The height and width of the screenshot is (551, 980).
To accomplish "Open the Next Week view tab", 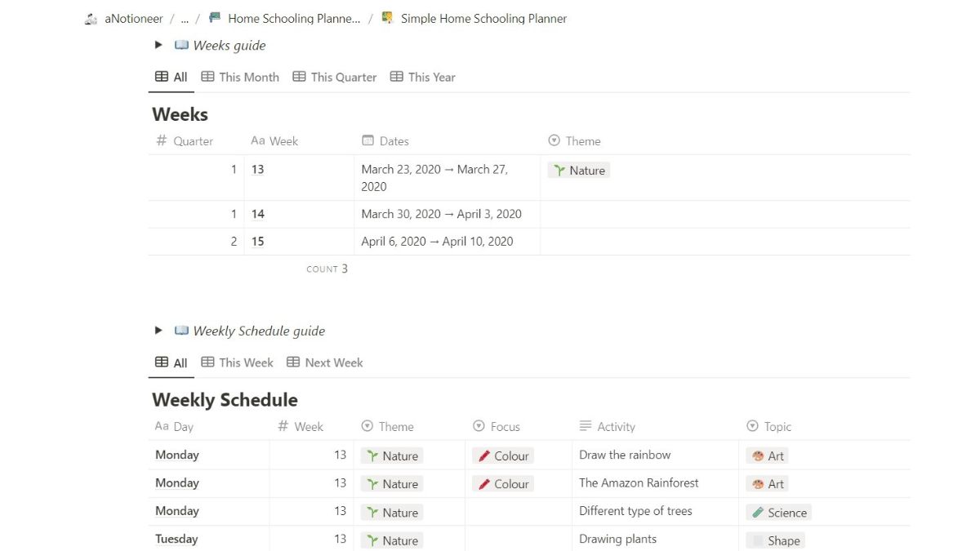I will (325, 363).
